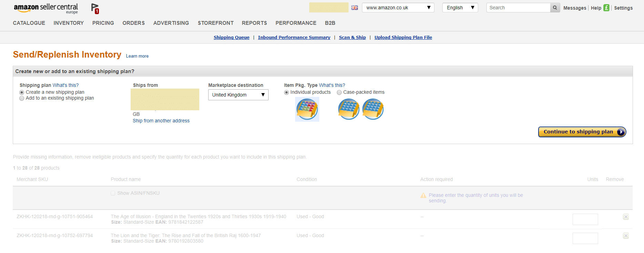This screenshot has height=253, width=644.
Task: Open the STOREFRONT menu
Action: click(215, 23)
